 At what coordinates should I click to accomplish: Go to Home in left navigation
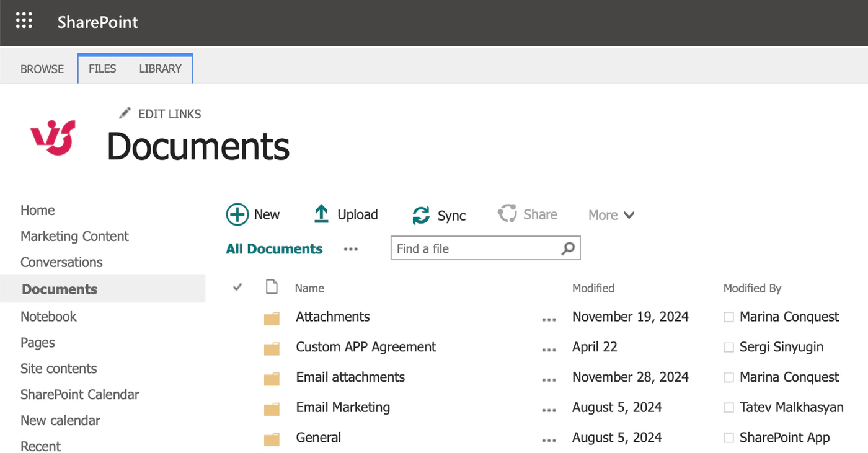coord(37,210)
